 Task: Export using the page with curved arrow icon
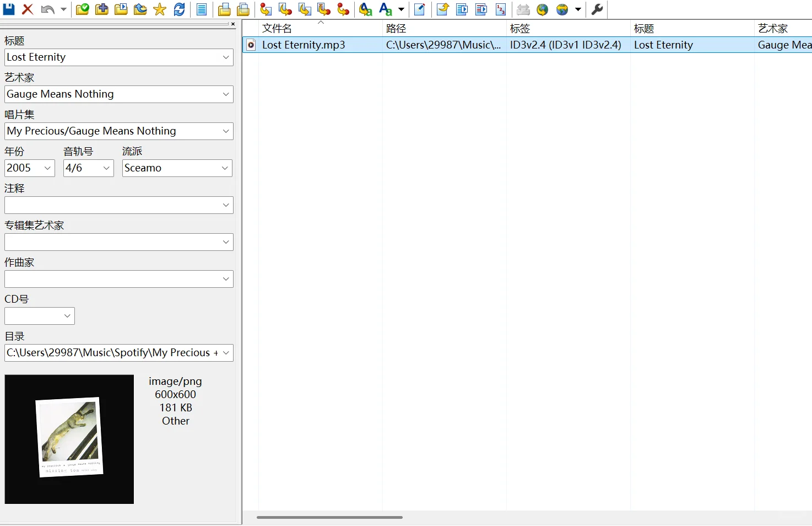[x=442, y=9]
